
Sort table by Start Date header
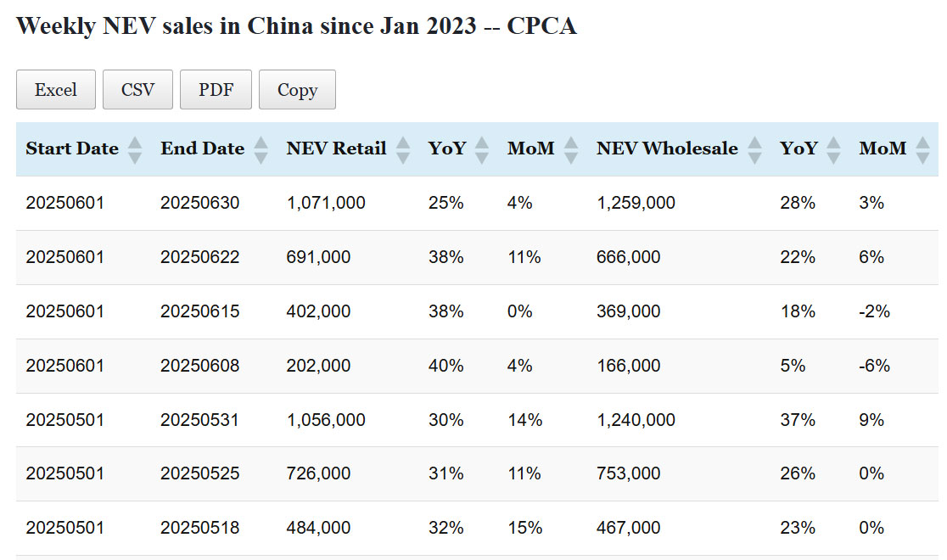(72, 148)
